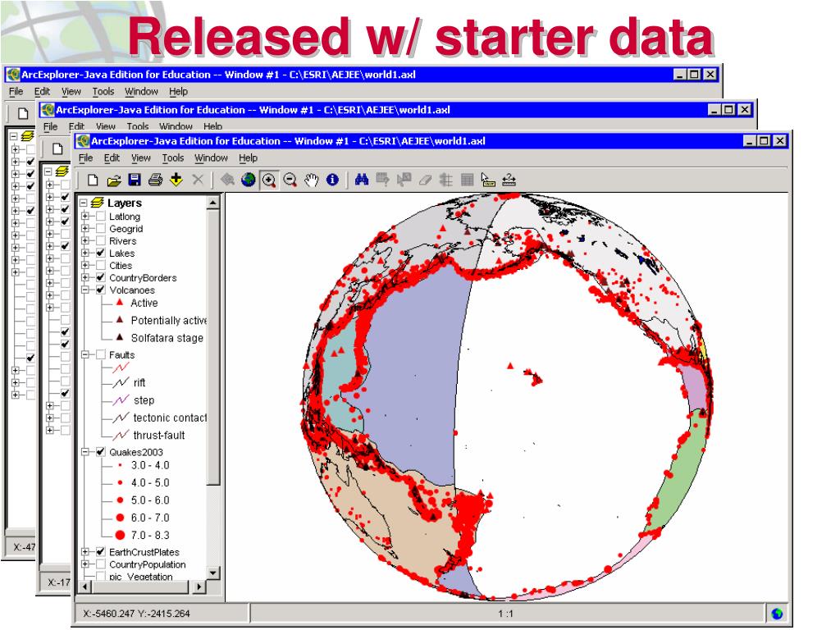Click the Buffer tool icon
Image resolution: width=840 pixels, height=630 pixels.
click(445, 180)
